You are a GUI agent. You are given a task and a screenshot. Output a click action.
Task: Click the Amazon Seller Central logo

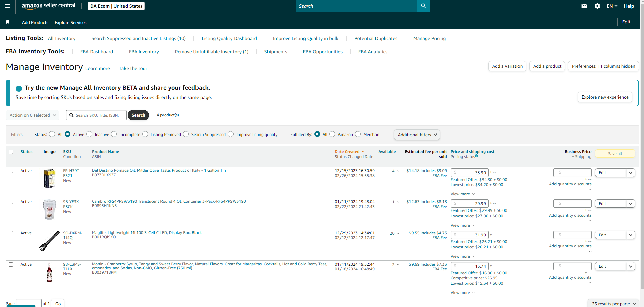(48, 6)
